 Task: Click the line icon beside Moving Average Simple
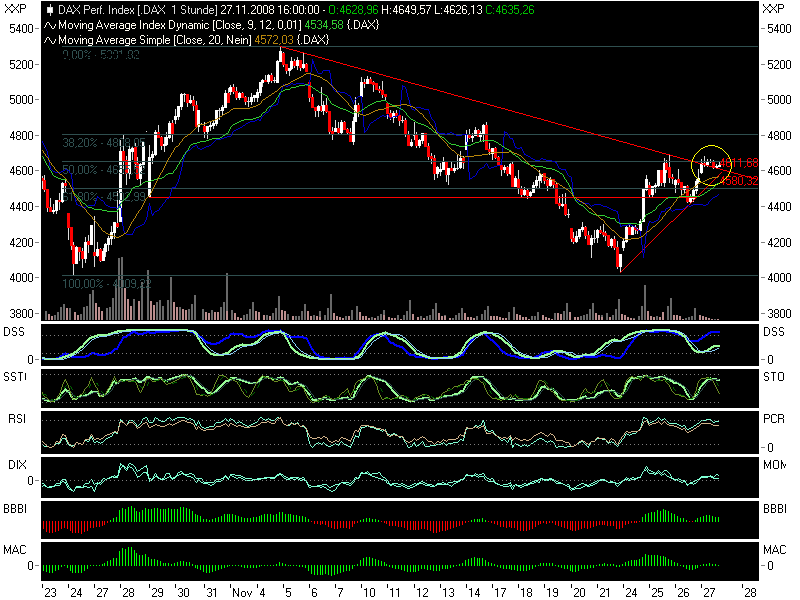pyautogui.click(x=51, y=39)
